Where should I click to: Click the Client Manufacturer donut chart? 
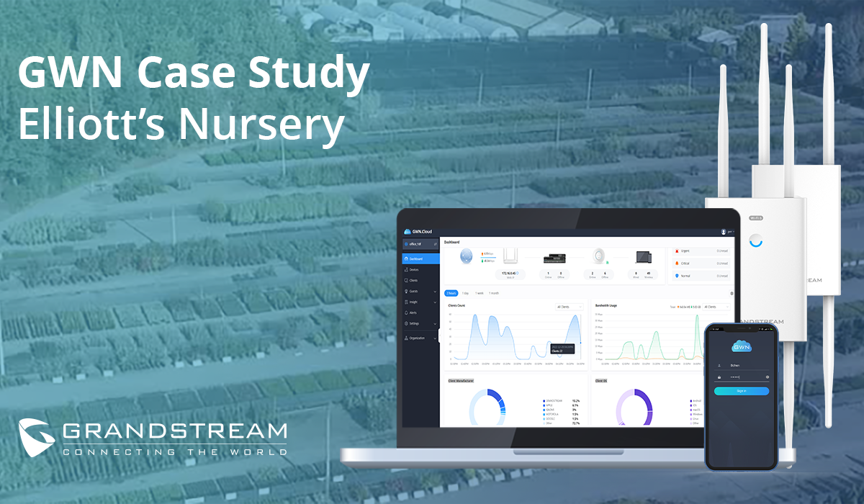487,408
